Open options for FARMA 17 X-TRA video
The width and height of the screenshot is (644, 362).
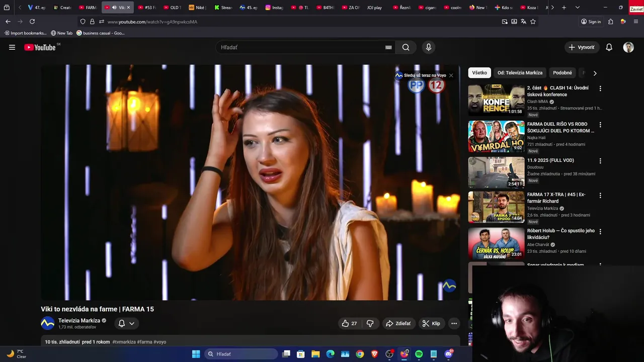[600, 195]
